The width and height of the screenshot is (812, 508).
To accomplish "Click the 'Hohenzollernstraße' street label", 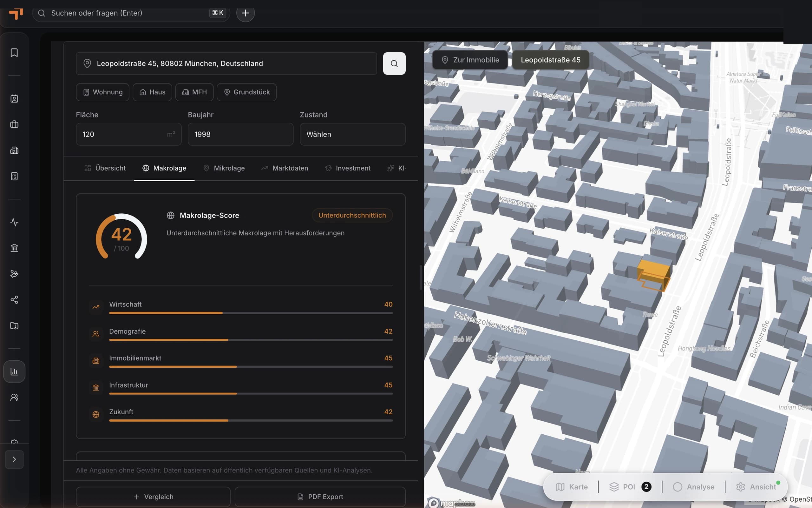I will 490,323.
